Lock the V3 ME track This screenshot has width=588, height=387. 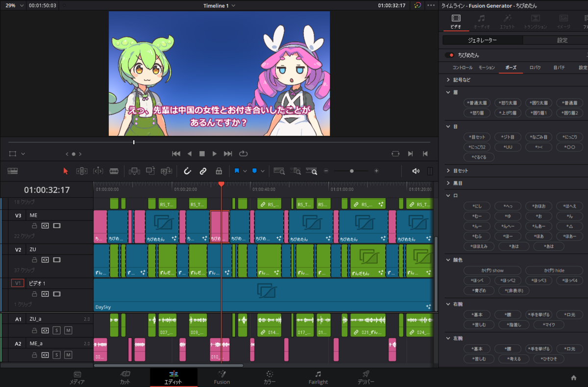(x=34, y=226)
